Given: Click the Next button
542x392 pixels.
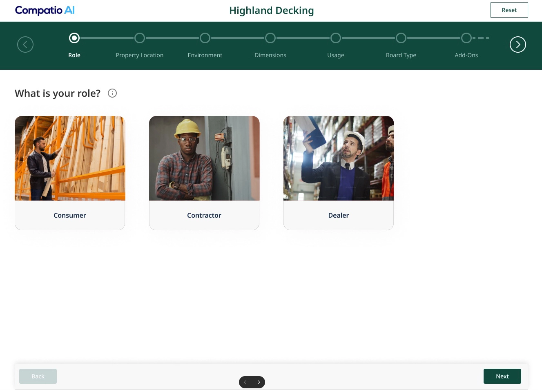Looking at the screenshot, I should 502,376.
